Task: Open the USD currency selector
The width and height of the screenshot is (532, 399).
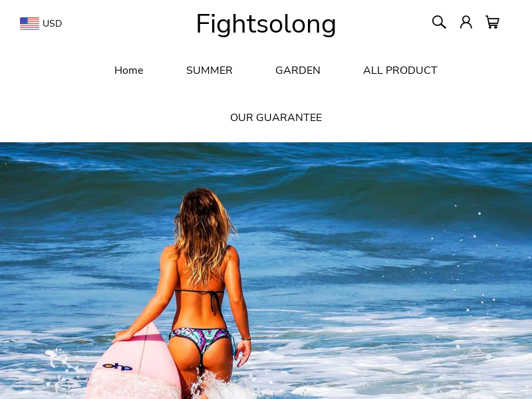Action: point(41,23)
